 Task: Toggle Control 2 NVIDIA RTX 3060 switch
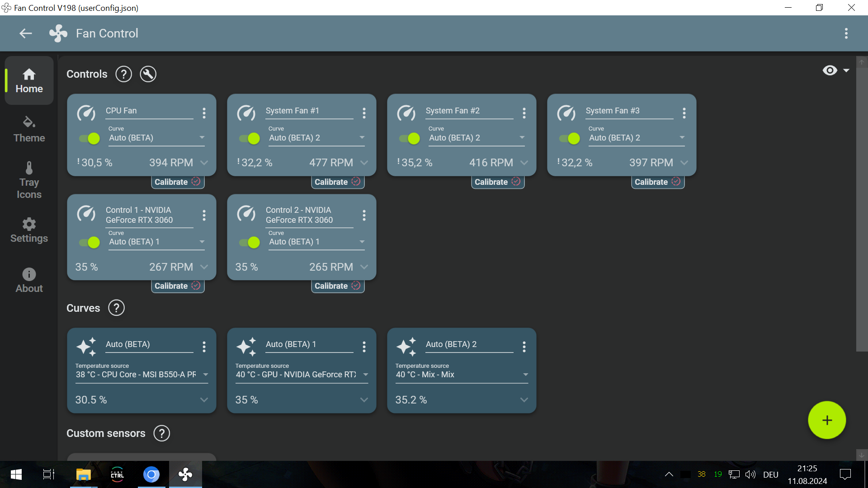250,243
